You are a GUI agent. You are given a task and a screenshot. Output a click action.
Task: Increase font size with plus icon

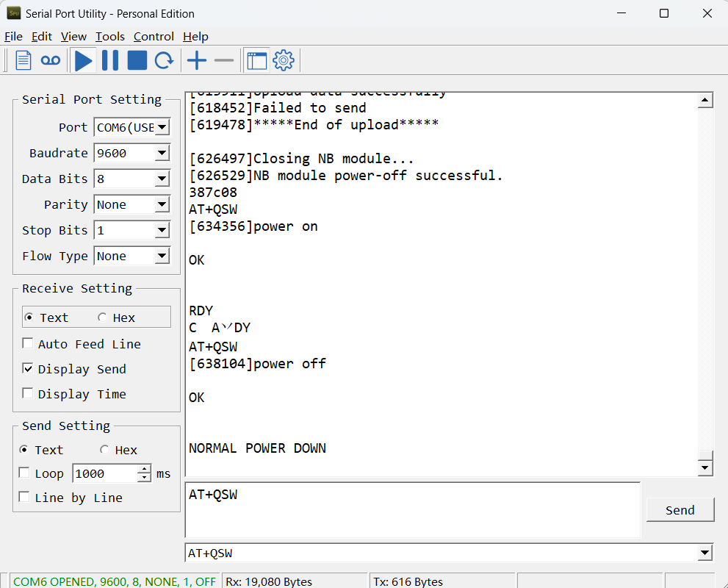tap(197, 60)
